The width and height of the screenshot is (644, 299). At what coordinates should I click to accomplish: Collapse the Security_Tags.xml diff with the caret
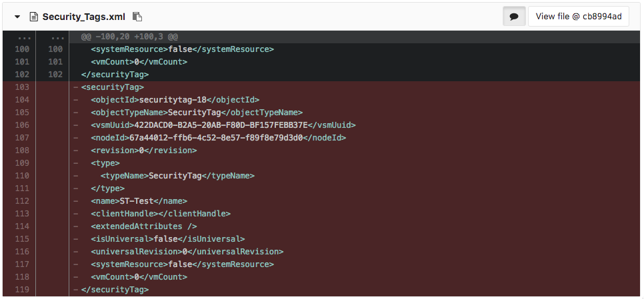[17, 17]
